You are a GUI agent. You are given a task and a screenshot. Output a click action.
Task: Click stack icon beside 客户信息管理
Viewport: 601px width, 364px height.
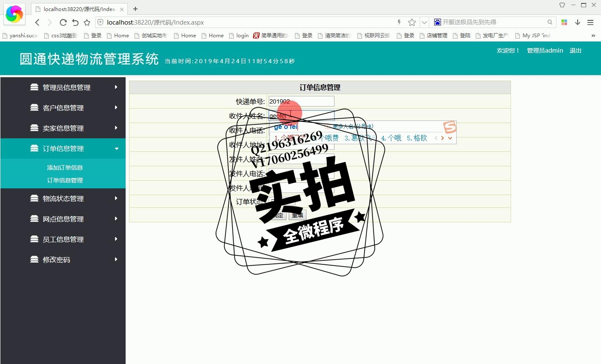pos(34,107)
